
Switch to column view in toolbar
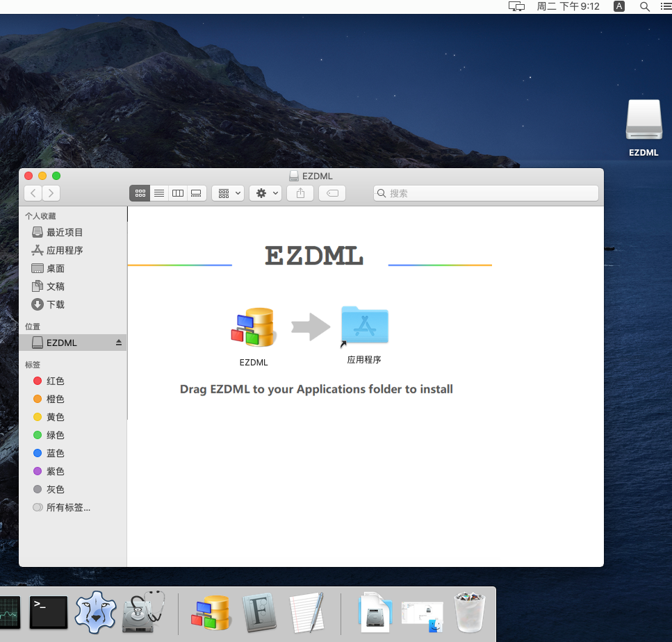coord(178,193)
